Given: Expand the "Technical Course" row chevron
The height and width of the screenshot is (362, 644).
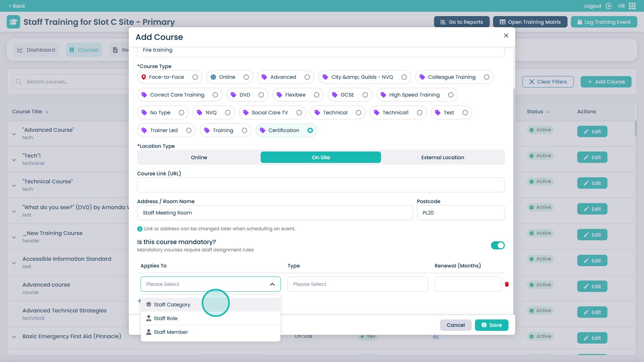Looking at the screenshot, I should pos(14,185).
